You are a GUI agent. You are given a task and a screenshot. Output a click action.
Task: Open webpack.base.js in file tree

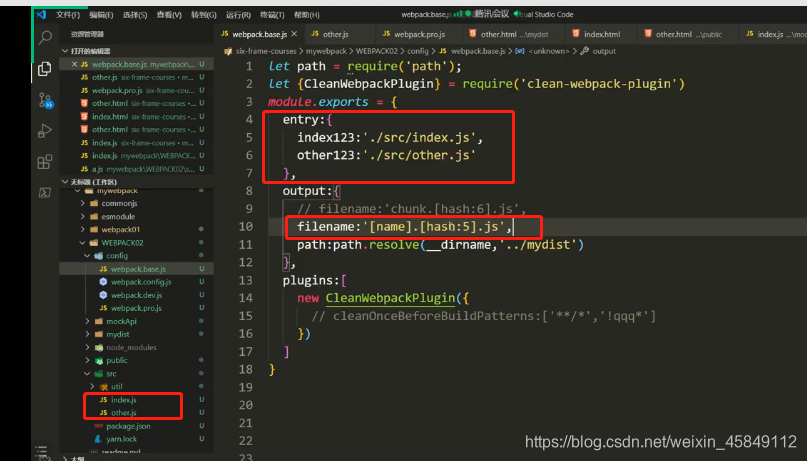(x=138, y=269)
